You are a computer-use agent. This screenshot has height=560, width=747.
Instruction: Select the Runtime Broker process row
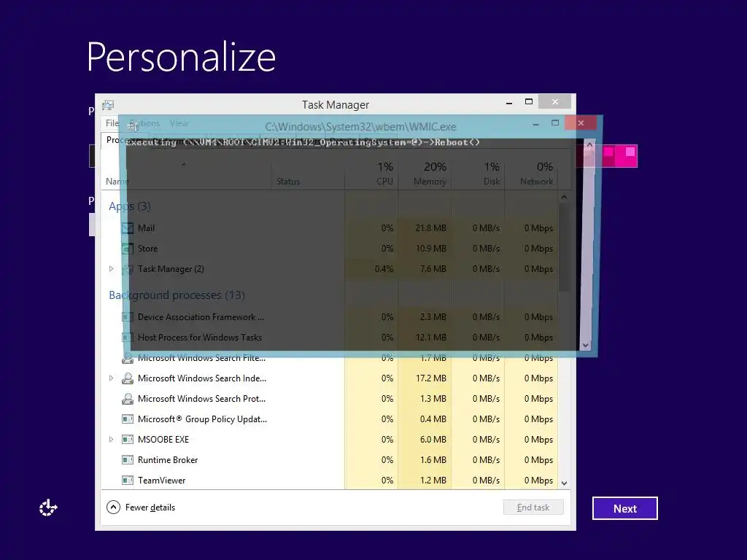[x=329, y=460]
